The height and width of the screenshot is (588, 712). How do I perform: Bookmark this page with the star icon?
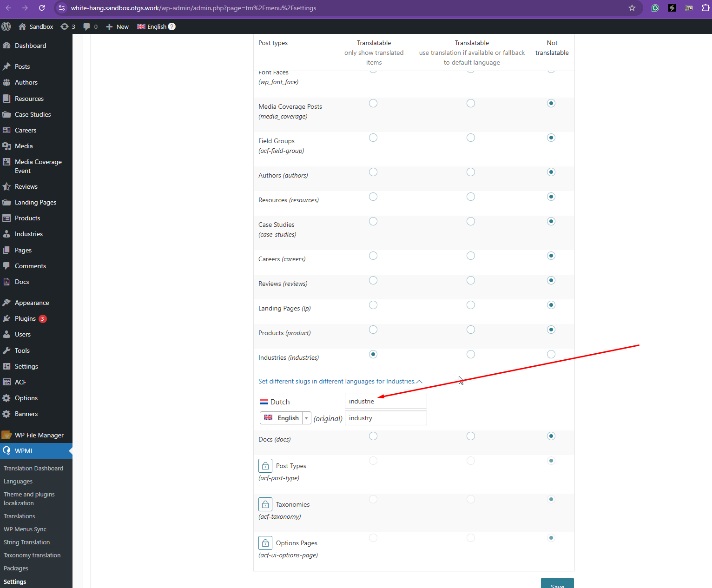click(x=632, y=8)
